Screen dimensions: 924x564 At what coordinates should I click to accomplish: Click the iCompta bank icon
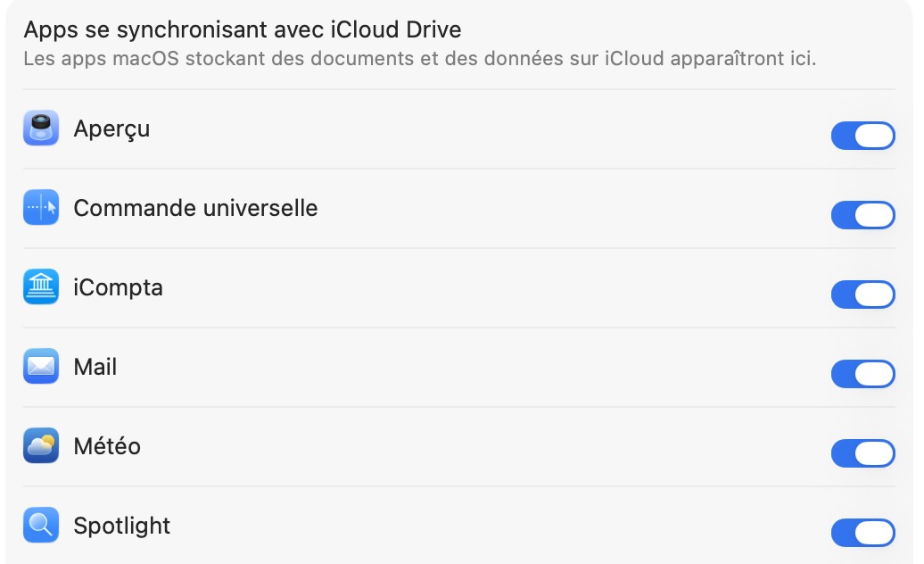41,288
